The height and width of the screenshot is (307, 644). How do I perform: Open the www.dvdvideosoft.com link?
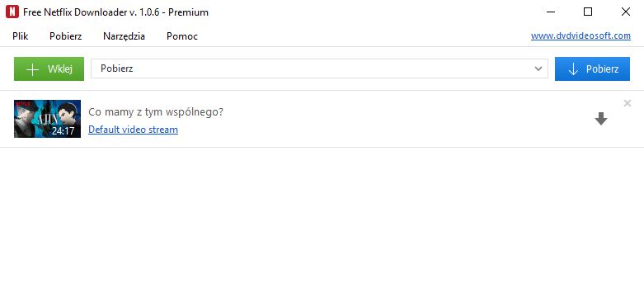click(581, 35)
